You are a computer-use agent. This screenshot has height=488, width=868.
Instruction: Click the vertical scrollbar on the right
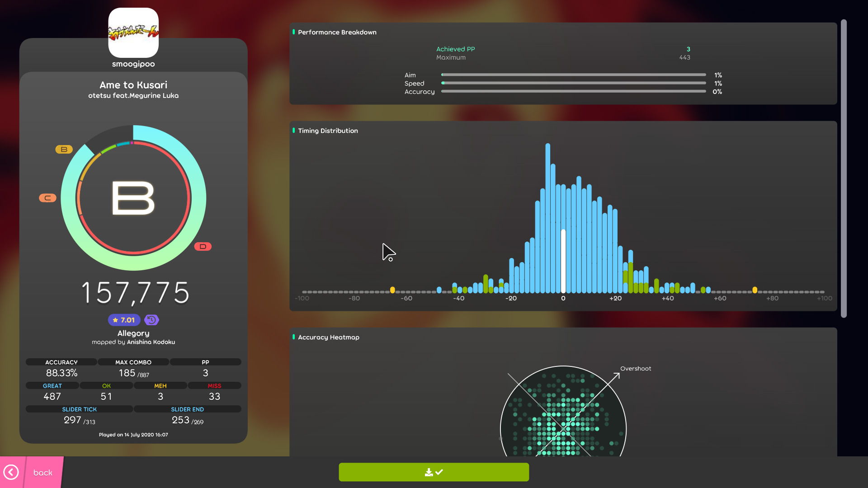pos(844,167)
